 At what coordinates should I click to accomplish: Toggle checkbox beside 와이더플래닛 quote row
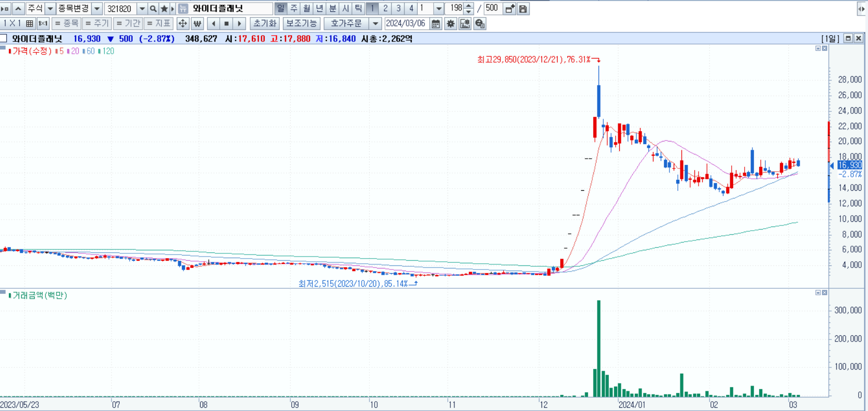click(4, 38)
